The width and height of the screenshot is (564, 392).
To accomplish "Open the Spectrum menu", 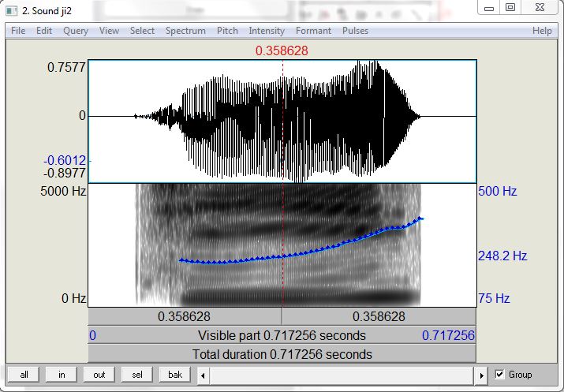I will tap(185, 31).
